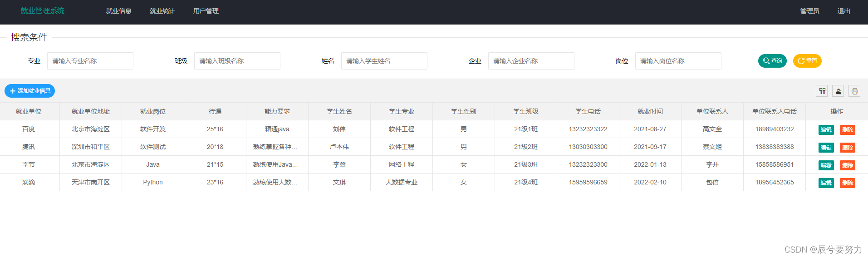Click the 高文全 contact cell
Image resolution: width=868 pixels, height=258 pixels.
(712, 129)
